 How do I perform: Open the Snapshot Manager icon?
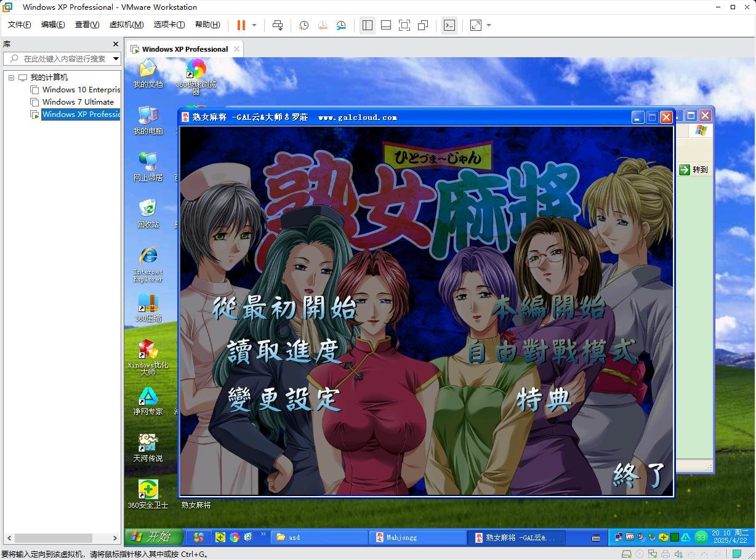click(341, 25)
